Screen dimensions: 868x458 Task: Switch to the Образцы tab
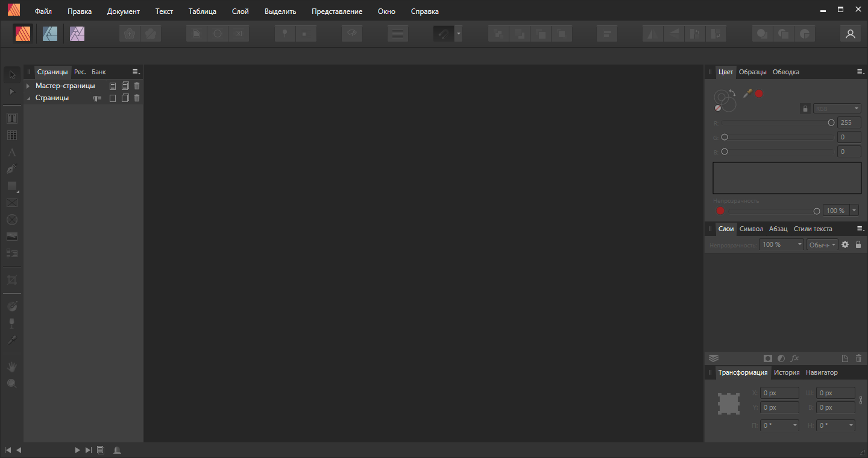pos(753,72)
